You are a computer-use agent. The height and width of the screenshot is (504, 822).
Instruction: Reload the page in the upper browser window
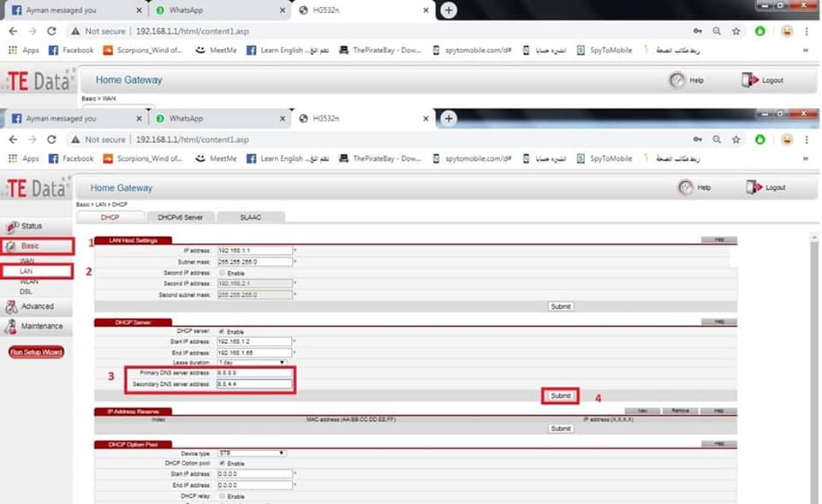51,31
